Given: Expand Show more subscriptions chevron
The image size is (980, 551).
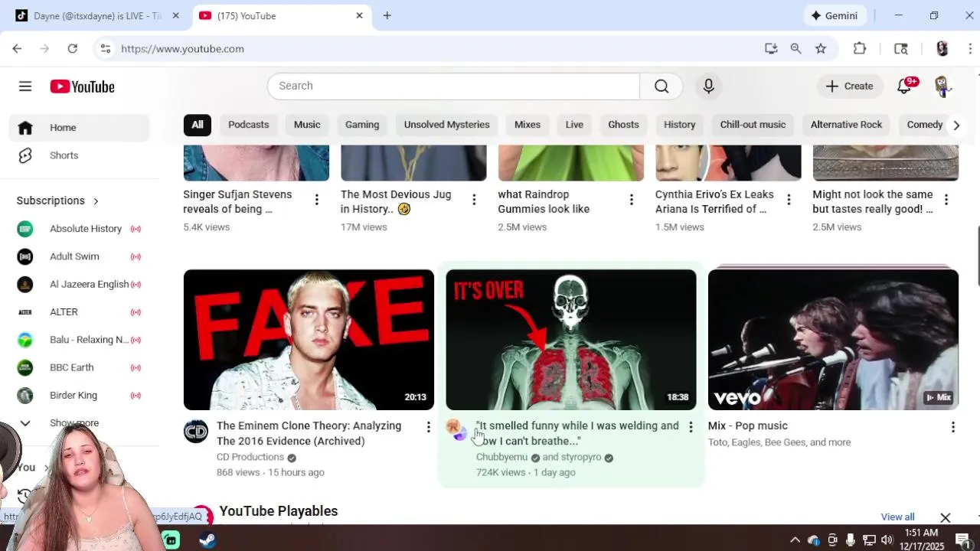Looking at the screenshot, I should (25, 423).
